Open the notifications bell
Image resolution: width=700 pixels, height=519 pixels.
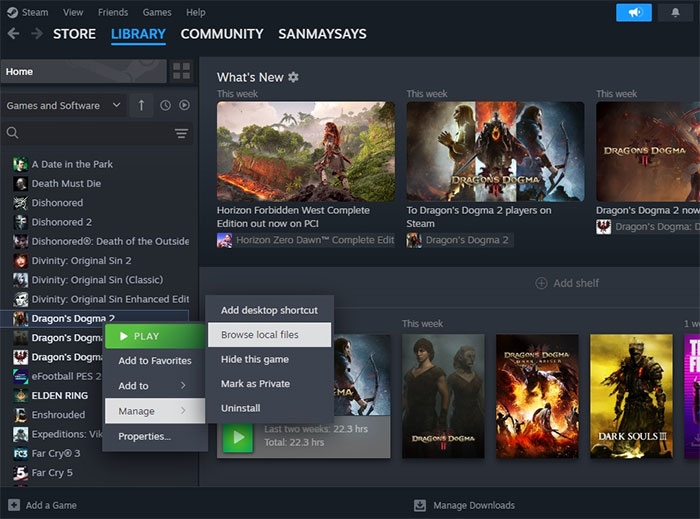675,13
